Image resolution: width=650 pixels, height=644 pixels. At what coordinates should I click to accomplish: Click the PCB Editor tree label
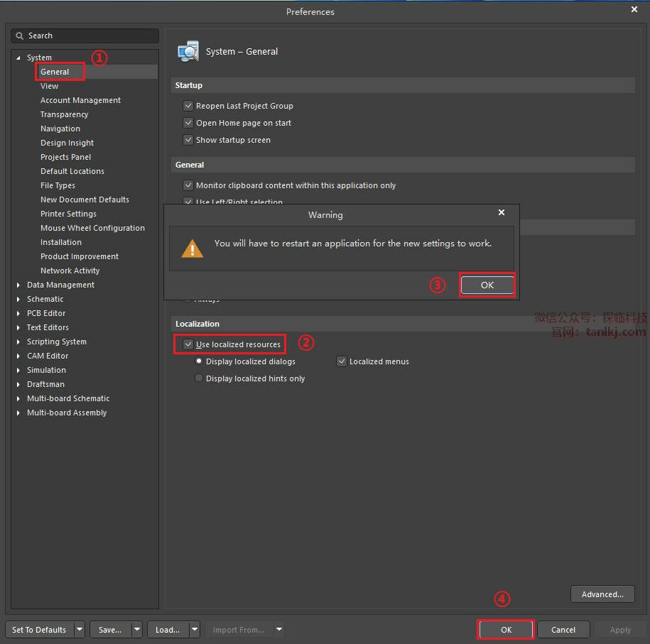tap(46, 313)
